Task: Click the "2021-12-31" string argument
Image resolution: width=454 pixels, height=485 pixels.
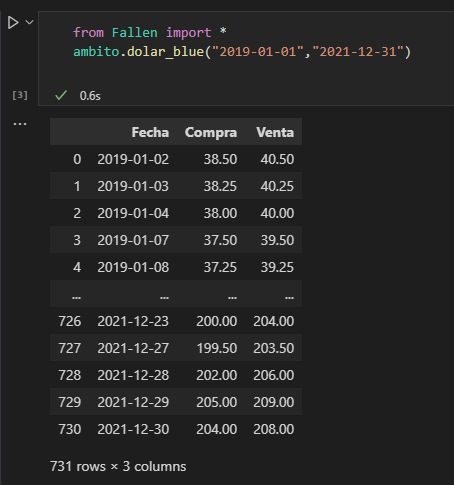Action: click(358, 52)
